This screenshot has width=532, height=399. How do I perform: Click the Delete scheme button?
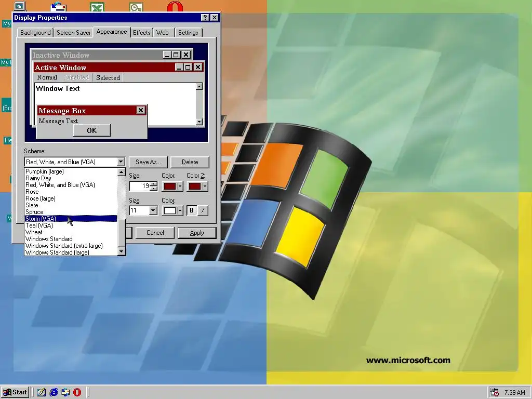click(190, 162)
